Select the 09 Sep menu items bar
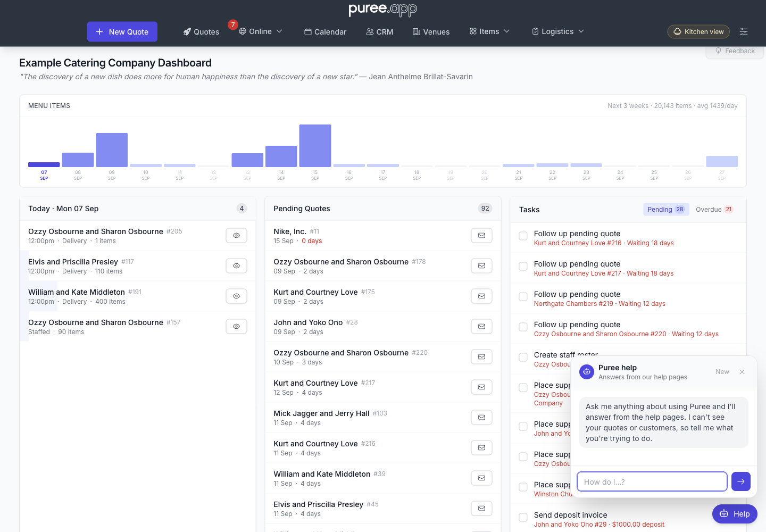766x532 pixels. point(112,150)
